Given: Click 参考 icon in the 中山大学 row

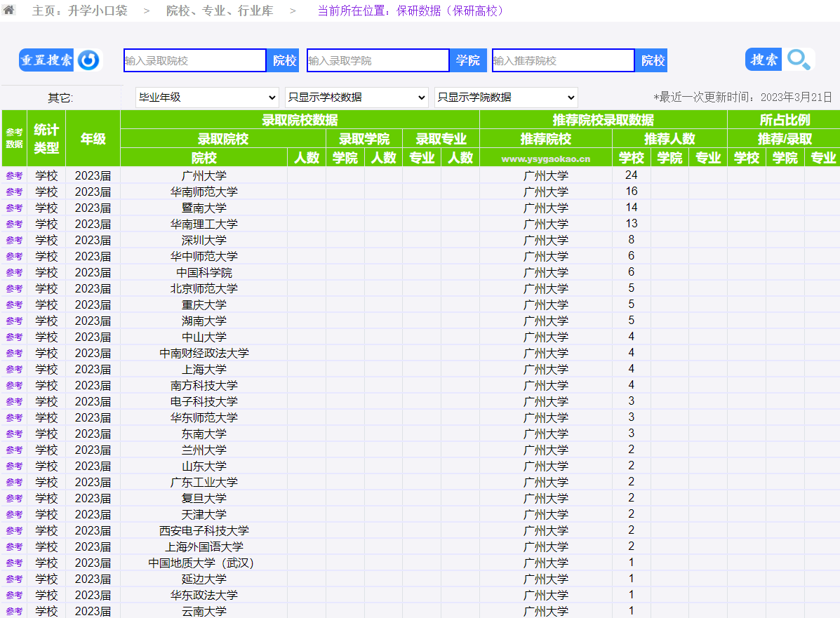Looking at the screenshot, I should click(14, 337).
